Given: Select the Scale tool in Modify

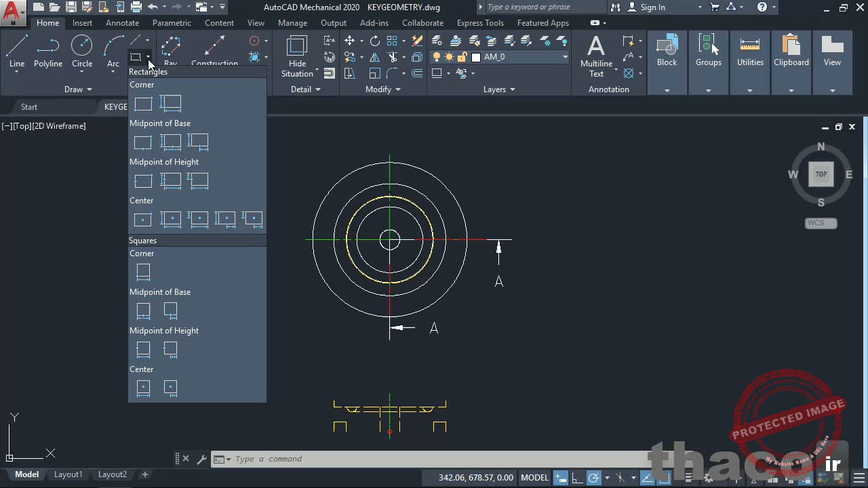Looking at the screenshot, I should [x=374, y=73].
